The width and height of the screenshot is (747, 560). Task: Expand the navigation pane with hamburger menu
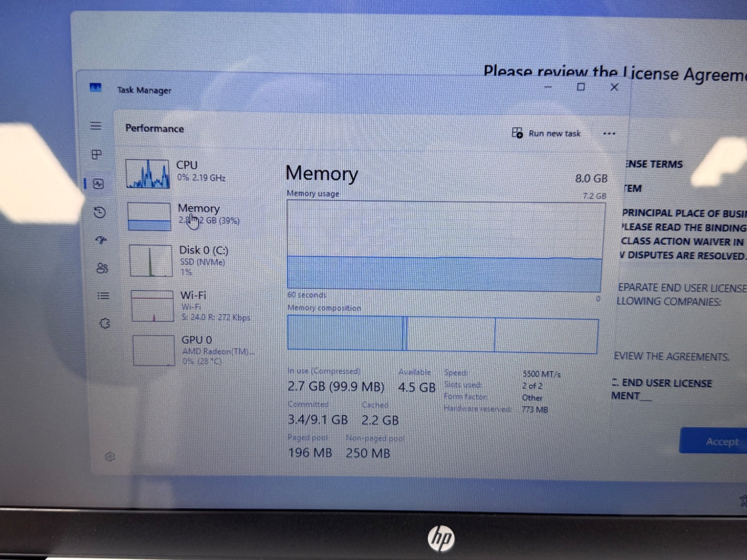(96, 126)
